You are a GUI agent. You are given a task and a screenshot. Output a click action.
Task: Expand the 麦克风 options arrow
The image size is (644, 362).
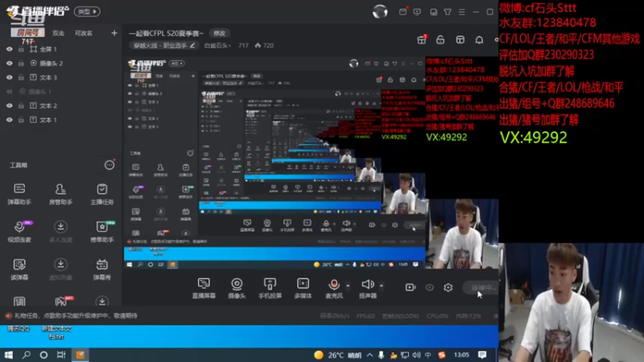pos(348,286)
